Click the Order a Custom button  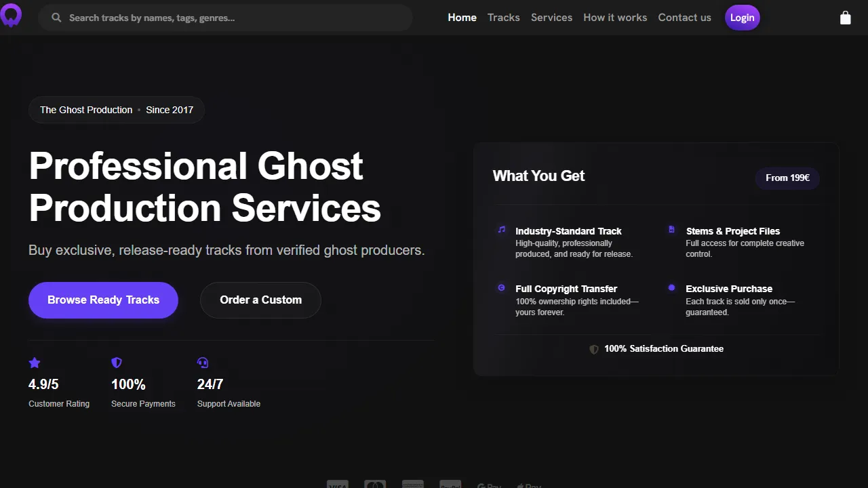click(x=260, y=300)
